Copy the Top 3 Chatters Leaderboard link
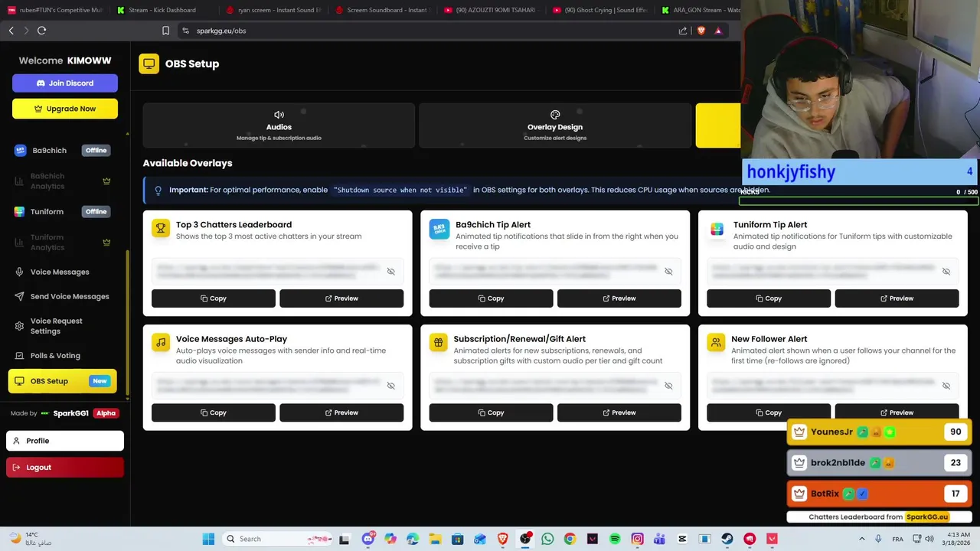980x551 pixels. (214, 298)
